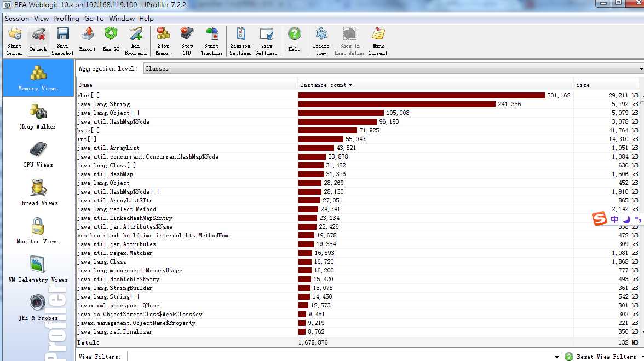Detach from the profiled session
This screenshot has height=361, width=644.
pos(38,34)
